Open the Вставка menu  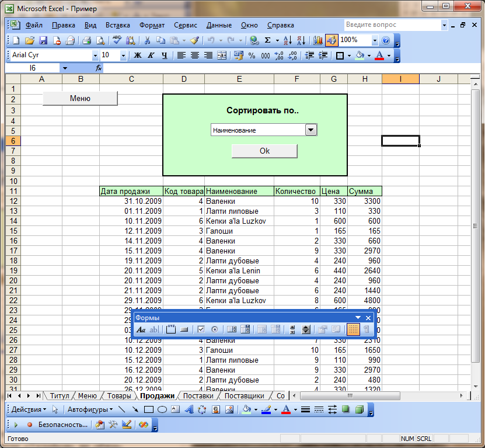[117, 25]
